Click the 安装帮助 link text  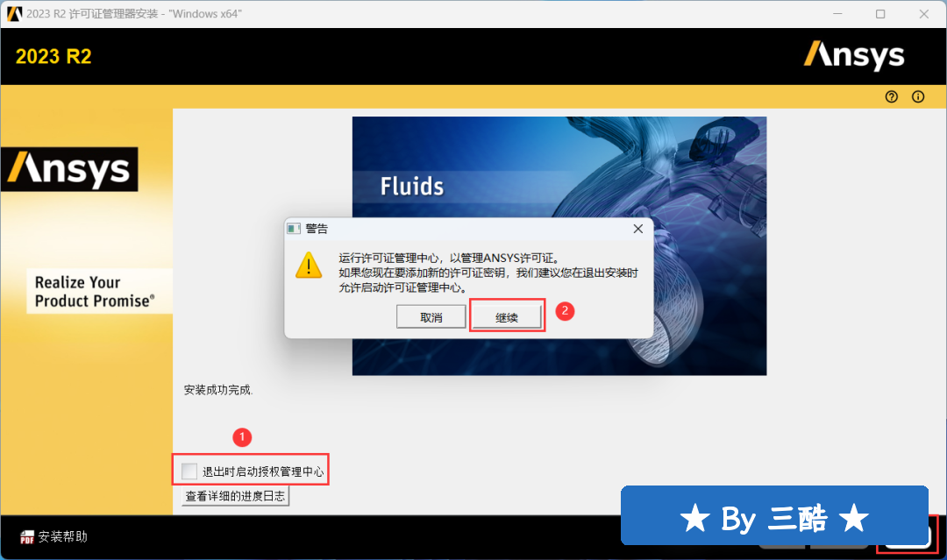[x=63, y=536]
